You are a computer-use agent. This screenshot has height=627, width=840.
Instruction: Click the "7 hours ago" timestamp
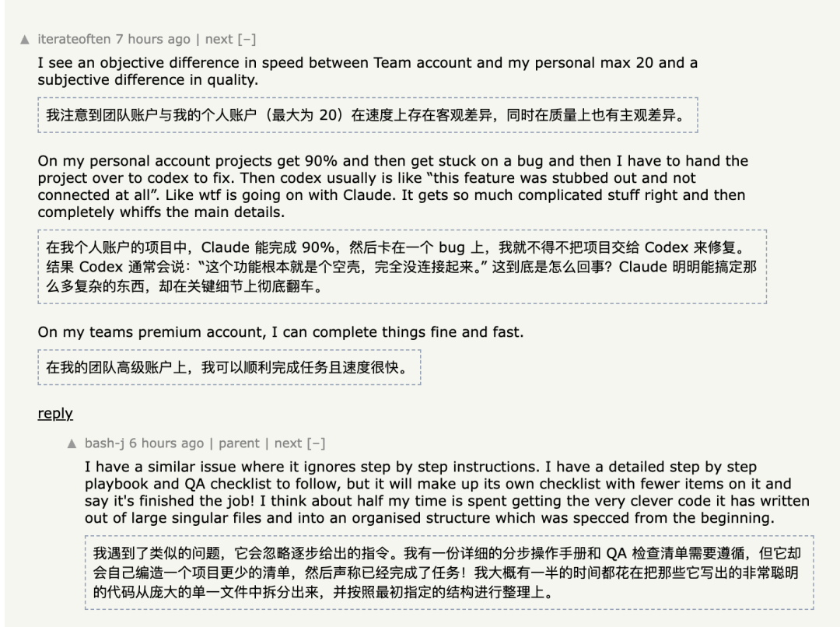click(152, 39)
